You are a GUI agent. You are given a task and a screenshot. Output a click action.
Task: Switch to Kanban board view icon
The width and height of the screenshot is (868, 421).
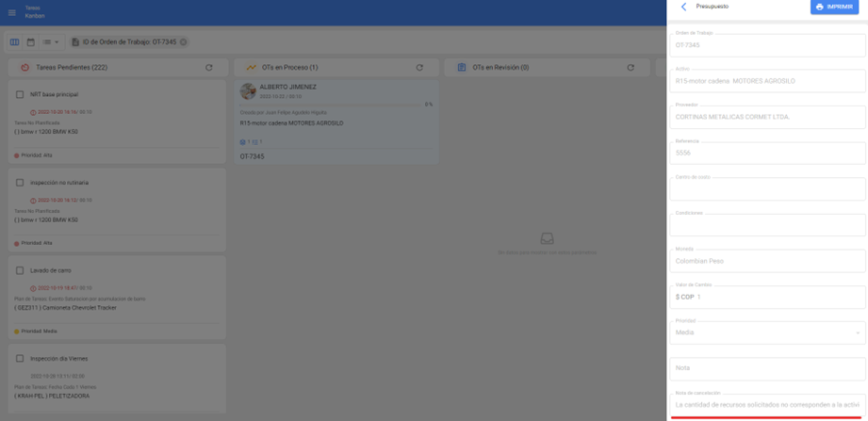click(14, 42)
